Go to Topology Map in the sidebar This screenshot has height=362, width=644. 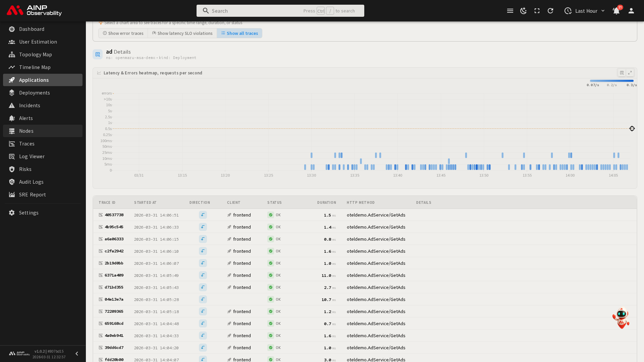pyautogui.click(x=36, y=54)
